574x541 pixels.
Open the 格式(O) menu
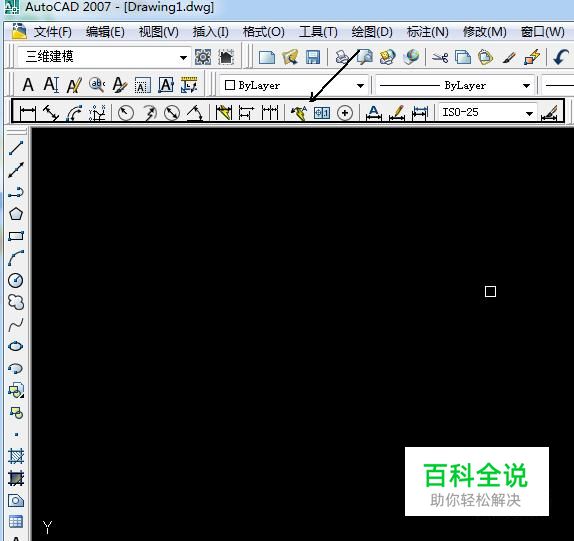tap(264, 32)
